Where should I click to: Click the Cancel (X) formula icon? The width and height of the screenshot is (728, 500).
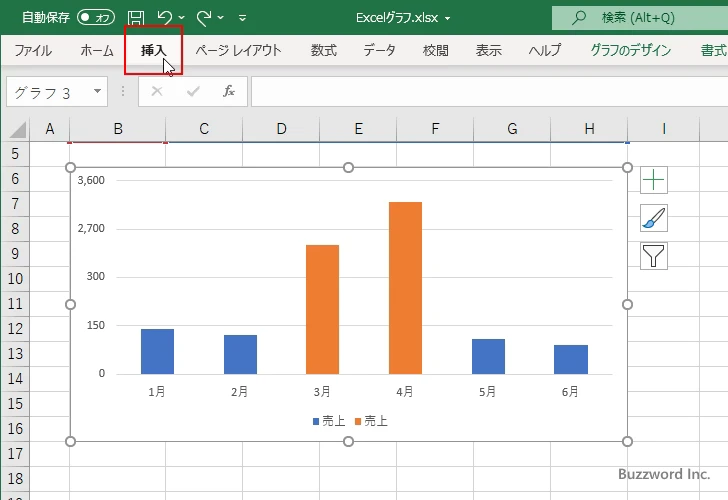click(x=157, y=91)
